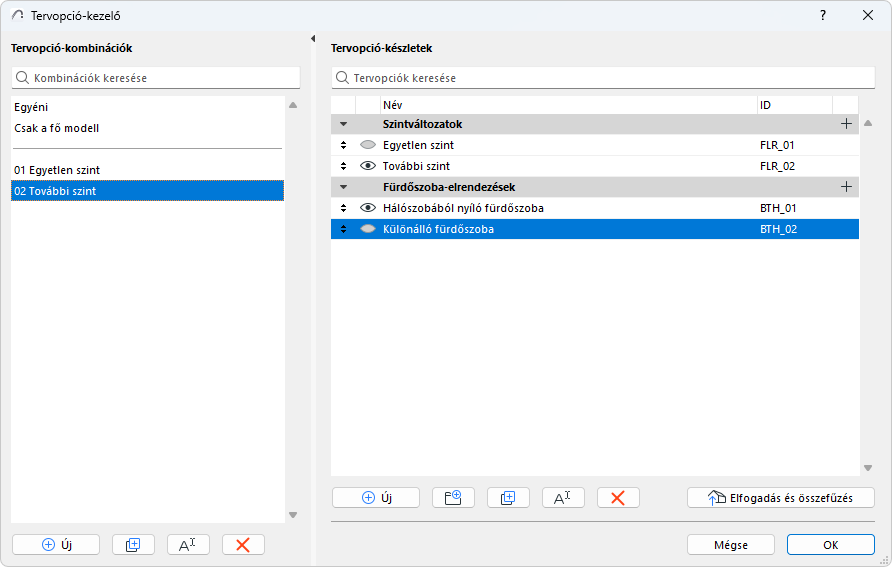Click the BTH_02 ID cell
Image resolution: width=892 pixels, height=567 pixels.
click(x=778, y=229)
